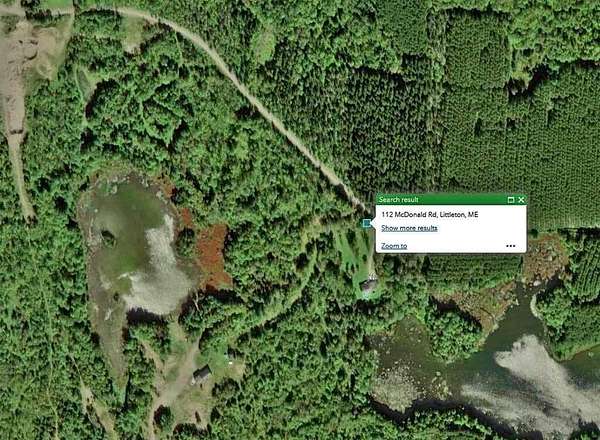Click the Show more results link
600x440 pixels.
(409, 228)
